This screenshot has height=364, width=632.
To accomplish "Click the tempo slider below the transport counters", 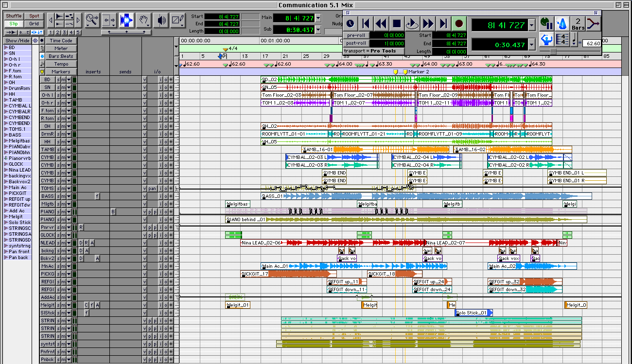I will tap(553, 52).
